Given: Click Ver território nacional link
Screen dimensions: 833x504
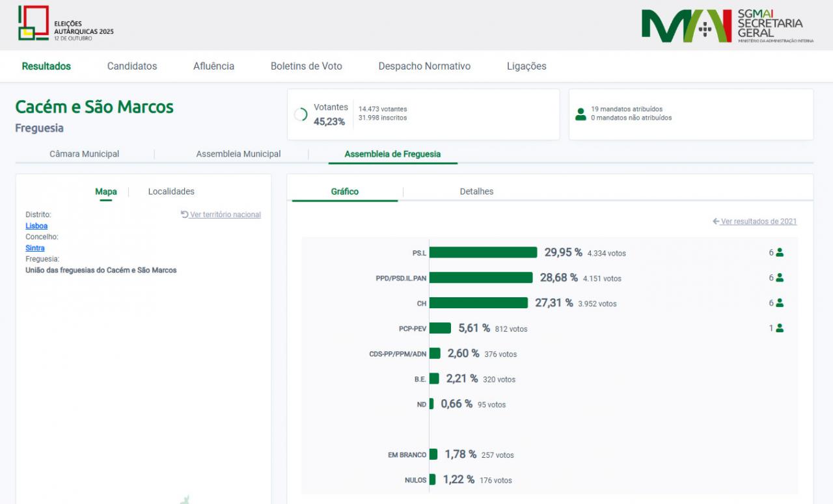Looking at the screenshot, I should click(221, 215).
